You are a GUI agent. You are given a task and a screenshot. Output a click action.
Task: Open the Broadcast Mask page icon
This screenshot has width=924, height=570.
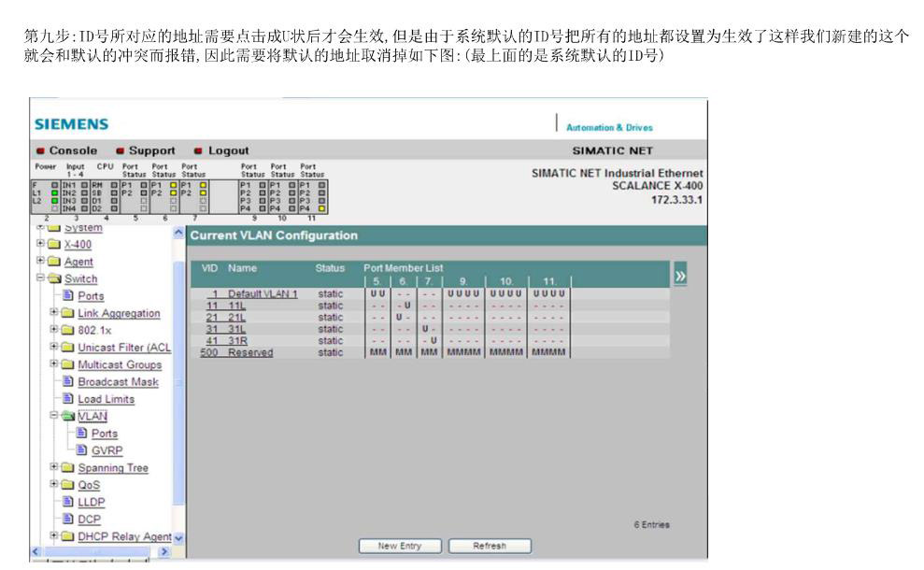pyautogui.click(x=68, y=382)
